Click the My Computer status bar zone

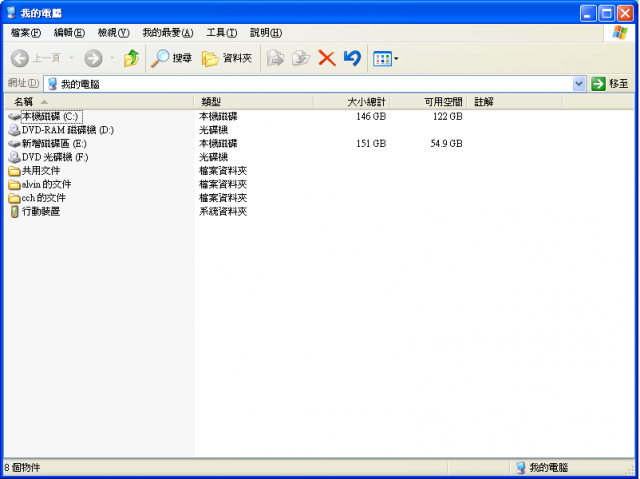542,468
